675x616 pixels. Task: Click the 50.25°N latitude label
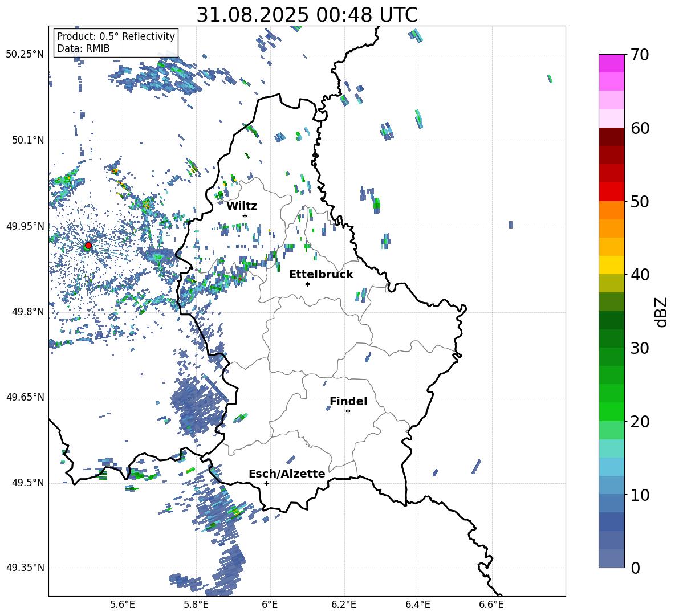pyautogui.click(x=25, y=55)
